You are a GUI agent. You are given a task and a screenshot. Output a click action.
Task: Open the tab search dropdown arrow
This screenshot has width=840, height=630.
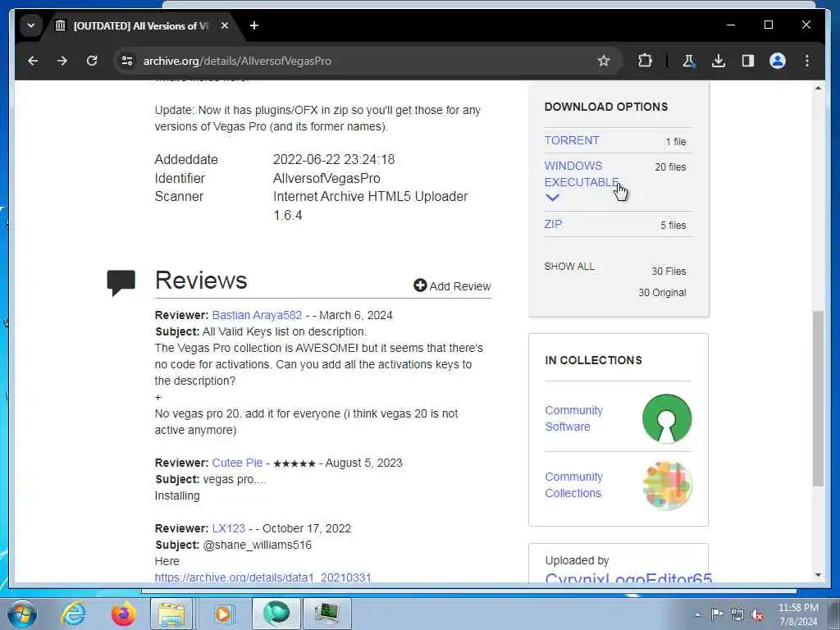click(x=31, y=25)
